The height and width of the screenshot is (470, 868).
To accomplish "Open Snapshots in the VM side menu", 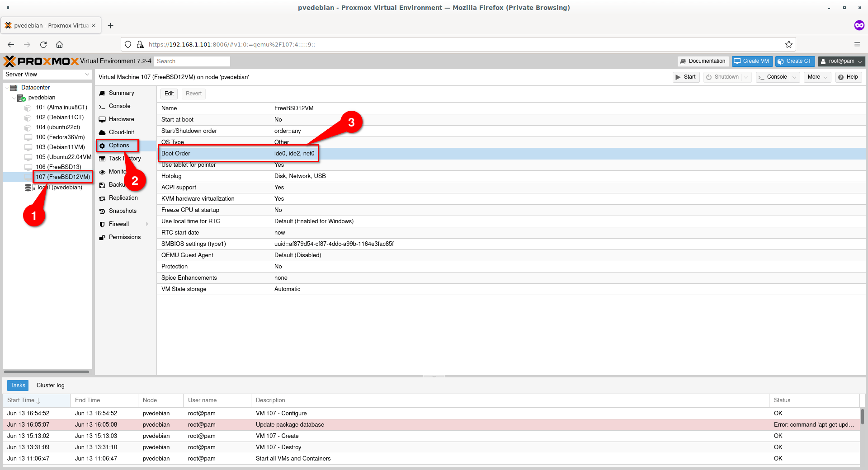I will [122, 211].
